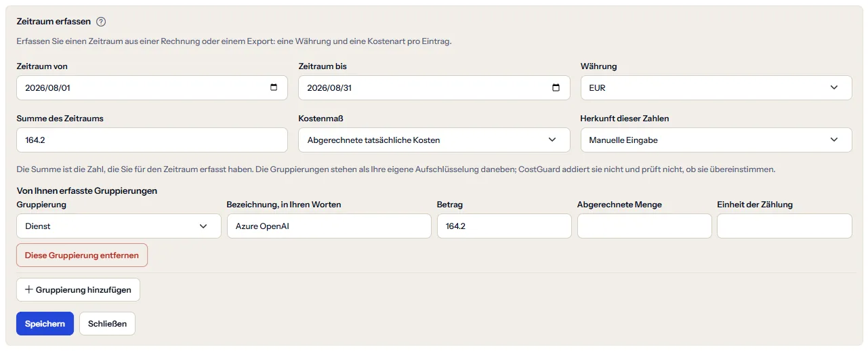Click the Kostenmaß label
The image size is (868, 351).
coord(321,118)
